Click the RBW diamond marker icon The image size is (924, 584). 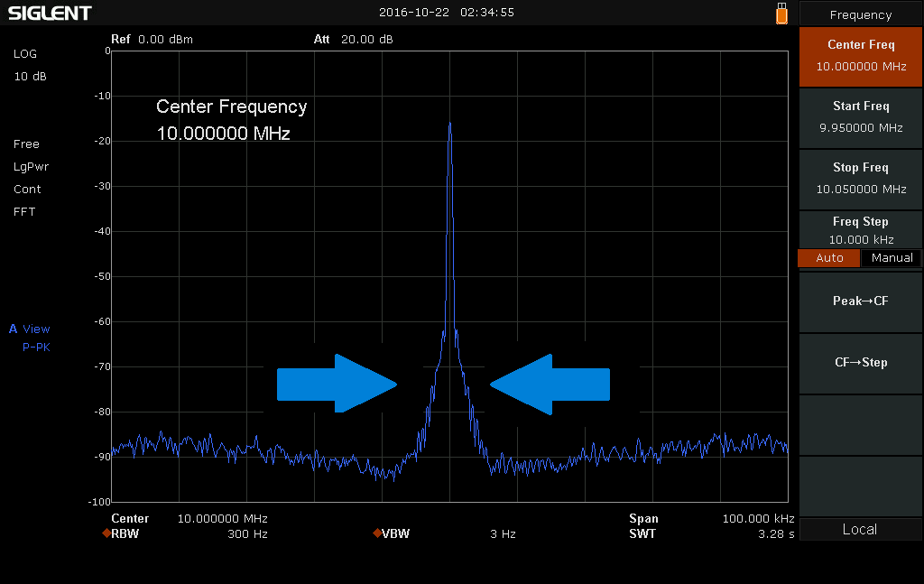click(106, 533)
